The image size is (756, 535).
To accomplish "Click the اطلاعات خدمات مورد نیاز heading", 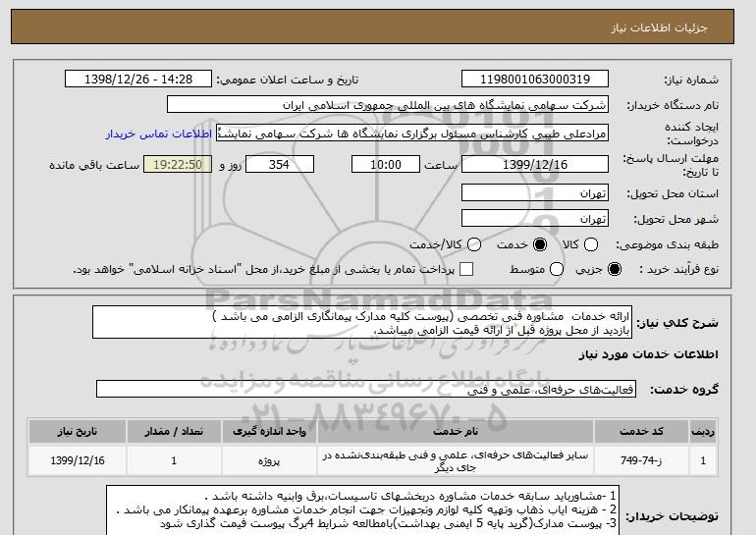I will [x=648, y=354].
